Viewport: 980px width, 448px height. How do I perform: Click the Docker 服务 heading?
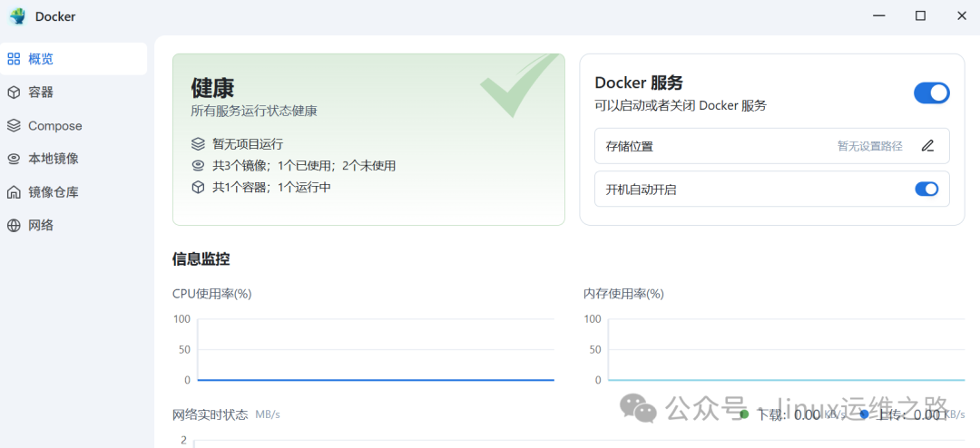coord(639,83)
